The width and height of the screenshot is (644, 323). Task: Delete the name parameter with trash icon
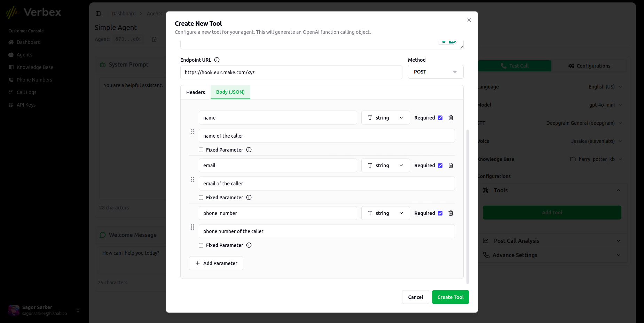click(x=451, y=118)
